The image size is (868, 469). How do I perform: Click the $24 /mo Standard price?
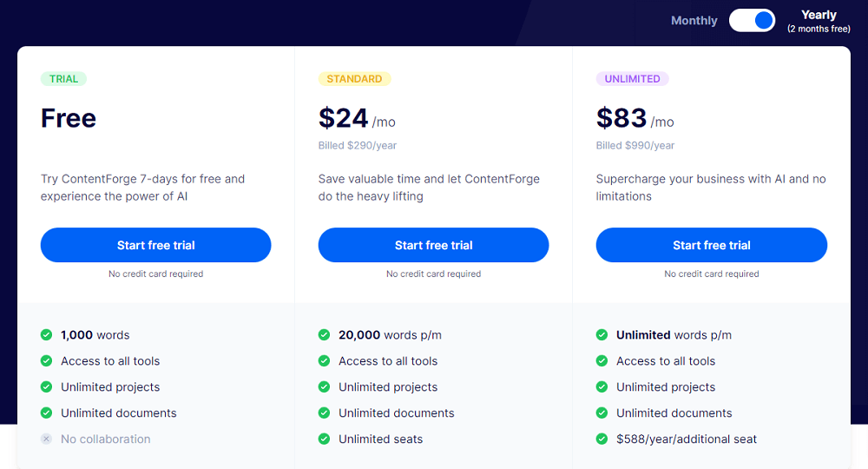tap(357, 118)
